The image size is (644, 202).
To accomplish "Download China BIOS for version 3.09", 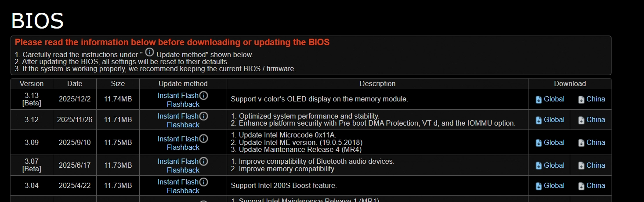I will pos(595,143).
